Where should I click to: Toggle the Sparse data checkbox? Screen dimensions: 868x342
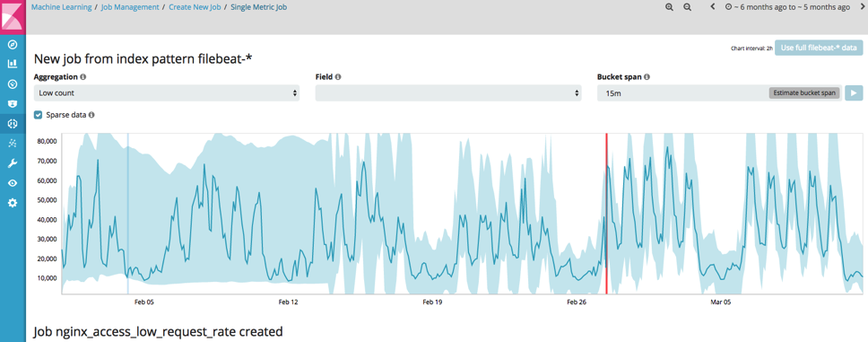[39, 115]
